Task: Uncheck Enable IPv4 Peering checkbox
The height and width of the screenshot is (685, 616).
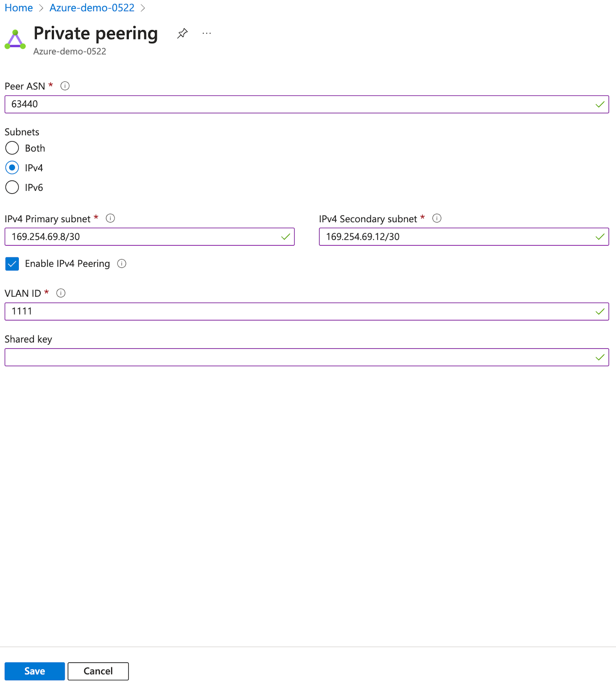Action: [x=12, y=264]
